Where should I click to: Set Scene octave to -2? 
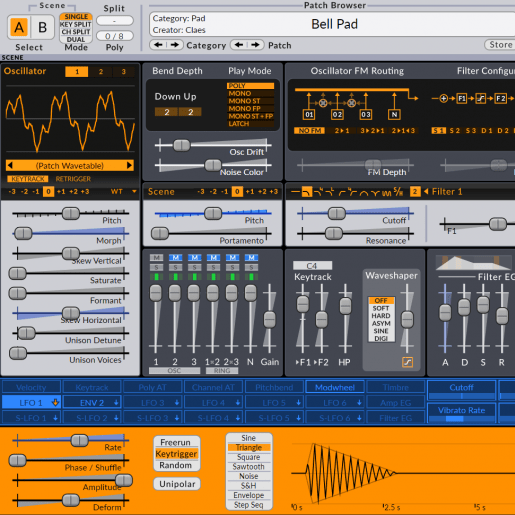pyautogui.click(x=213, y=192)
